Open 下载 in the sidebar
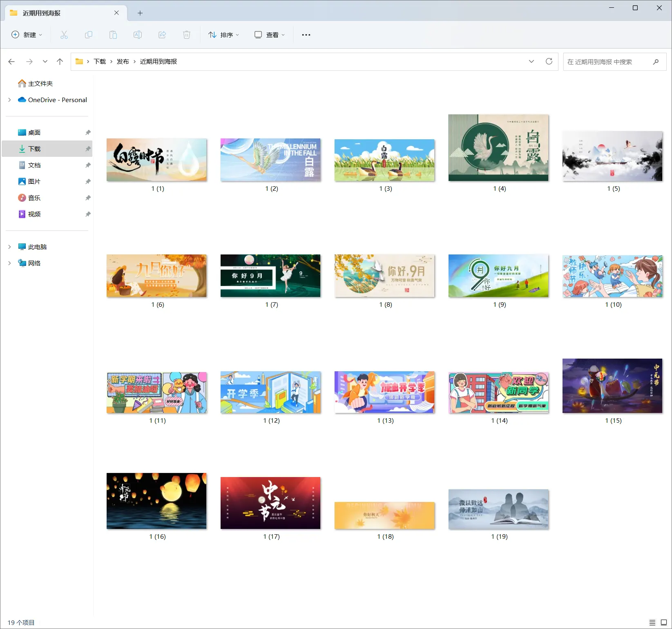Viewport: 672px width, 629px height. coord(34,149)
